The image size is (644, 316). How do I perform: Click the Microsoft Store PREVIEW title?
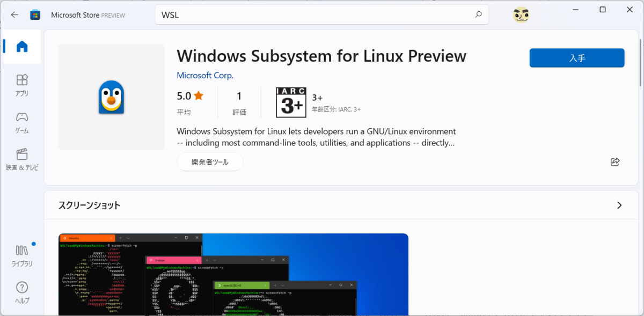pos(88,15)
